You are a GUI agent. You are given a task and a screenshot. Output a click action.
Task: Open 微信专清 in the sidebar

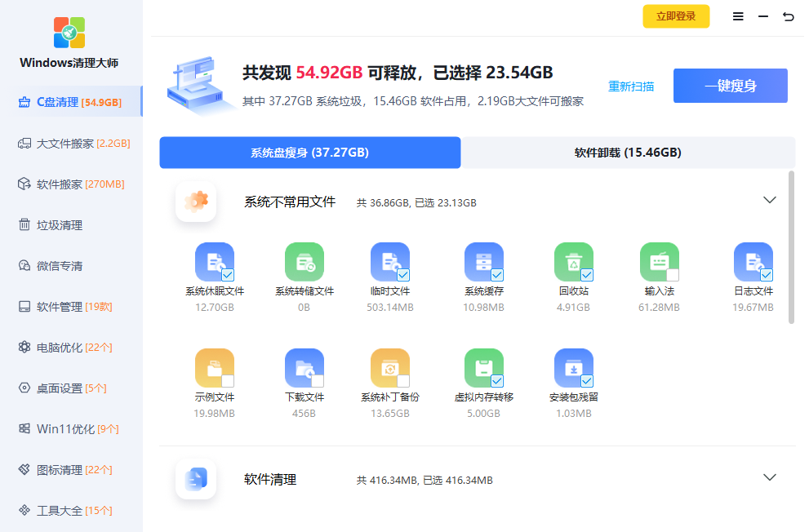click(60, 266)
